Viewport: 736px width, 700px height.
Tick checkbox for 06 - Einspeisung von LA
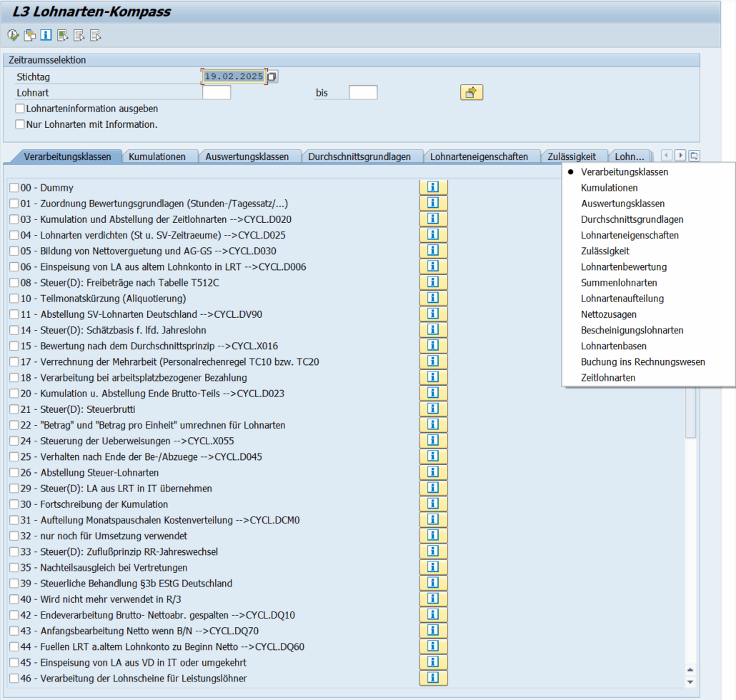point(14,267)
